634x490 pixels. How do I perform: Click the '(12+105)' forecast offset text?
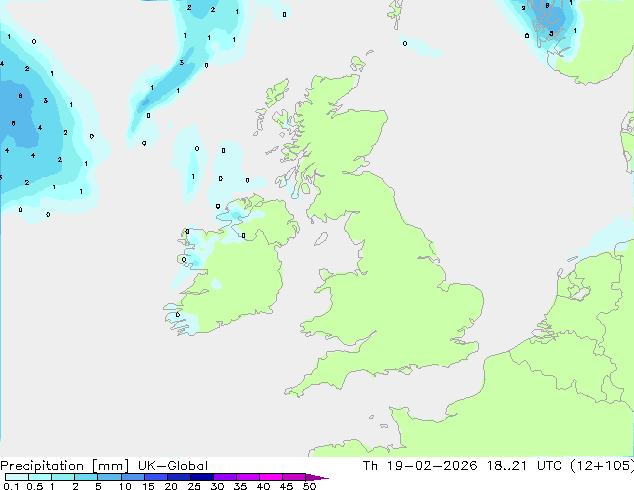click(602, 466)
